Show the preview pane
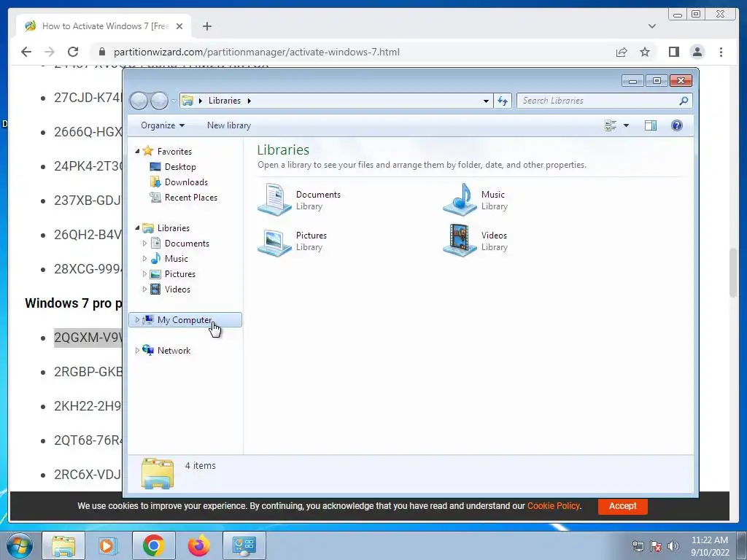Image resolution: width=747 pixels, height=560 pixels. [650, 125]
